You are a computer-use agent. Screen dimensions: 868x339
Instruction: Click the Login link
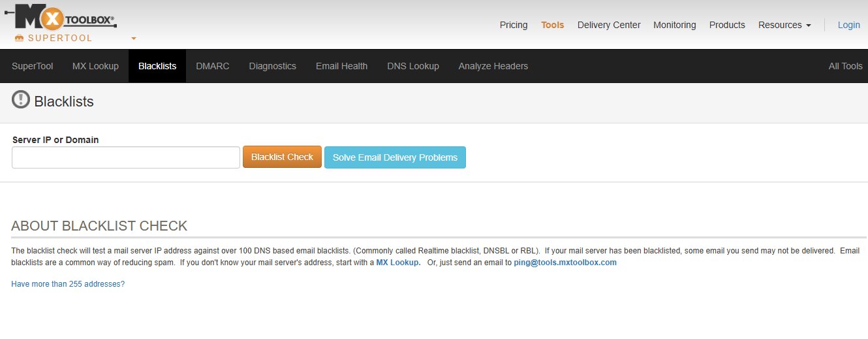click(x=848, y=25)
